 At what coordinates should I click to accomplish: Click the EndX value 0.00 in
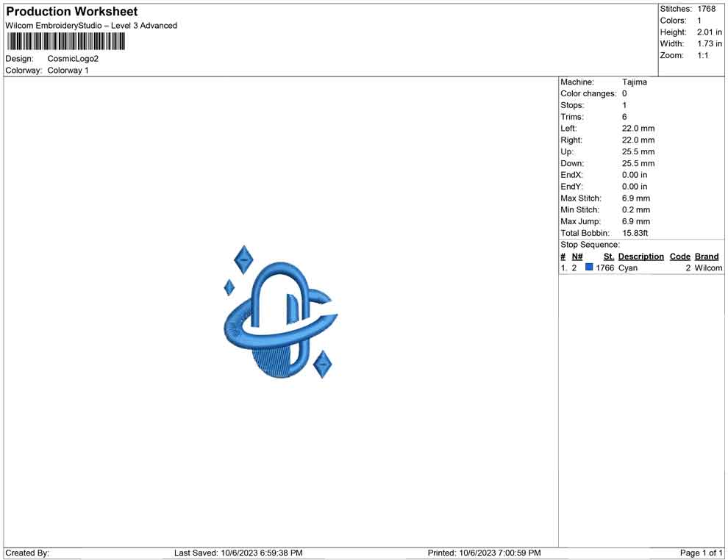635,175
